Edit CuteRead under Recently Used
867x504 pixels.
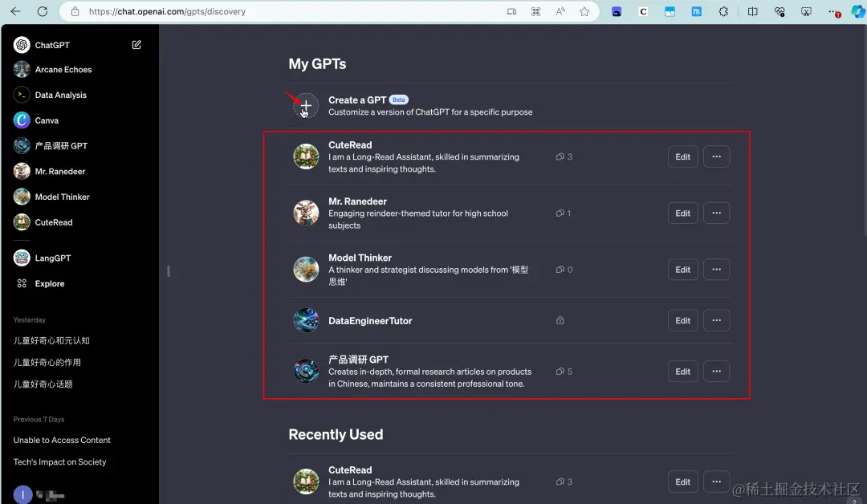pyautogui.click(x=683, y=482)
